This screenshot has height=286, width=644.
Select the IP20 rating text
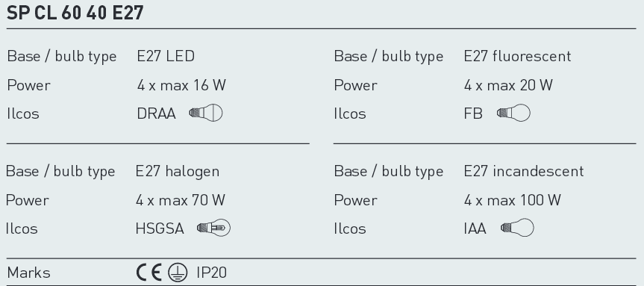coord(211,273)
